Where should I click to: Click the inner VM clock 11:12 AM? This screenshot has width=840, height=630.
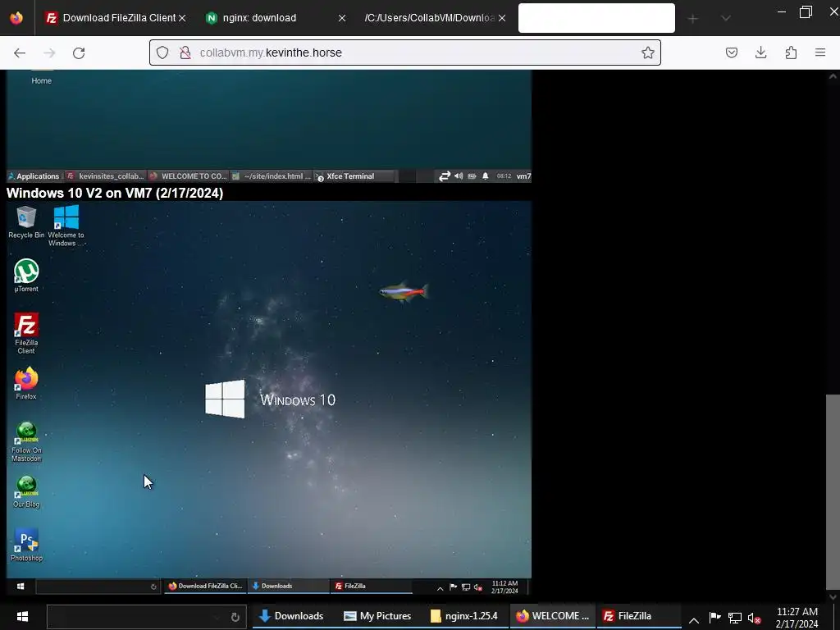point(504,587)
